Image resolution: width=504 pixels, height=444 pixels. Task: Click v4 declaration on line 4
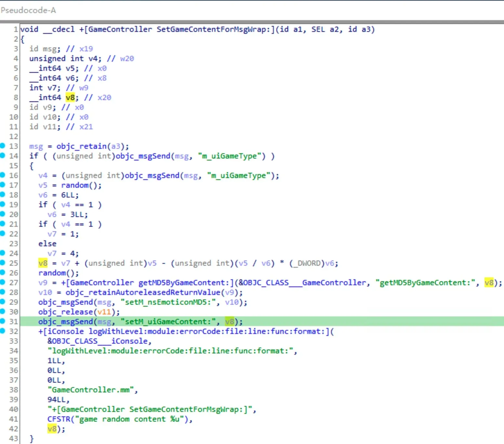coord(93,58)
